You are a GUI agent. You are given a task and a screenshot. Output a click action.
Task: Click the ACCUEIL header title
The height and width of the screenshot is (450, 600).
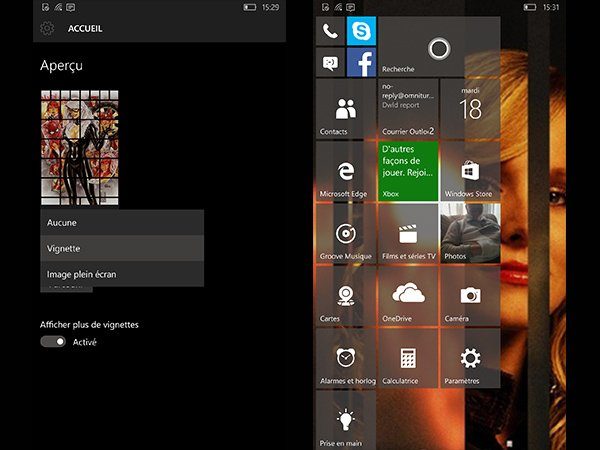click(x=85, y=29)
